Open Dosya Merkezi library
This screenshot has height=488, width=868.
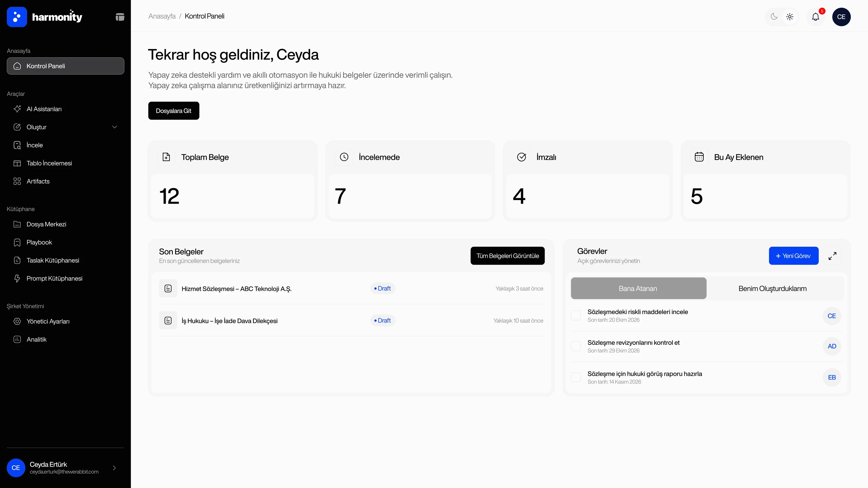click(65, 224)
